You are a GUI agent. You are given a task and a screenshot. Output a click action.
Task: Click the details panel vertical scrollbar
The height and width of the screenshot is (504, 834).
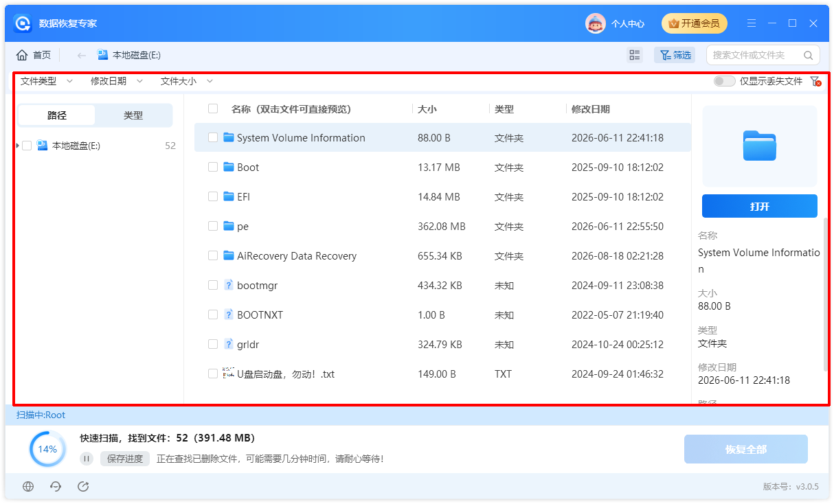826,295
